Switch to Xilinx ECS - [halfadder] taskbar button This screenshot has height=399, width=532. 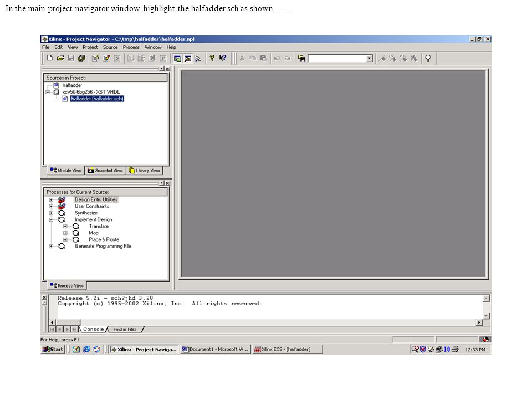[x=287, y=349]
